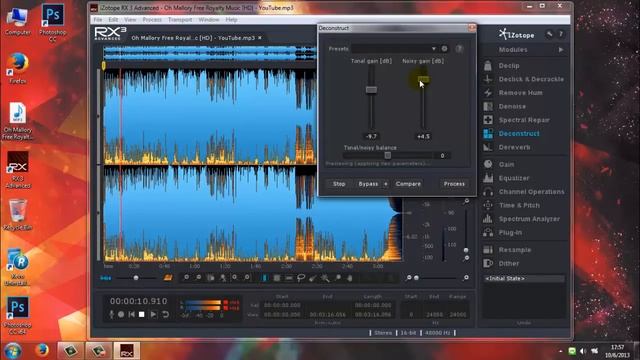Open the Declick & Decrackle module
Viewport: 640px width, 360px height.
[x=524, y=79]
